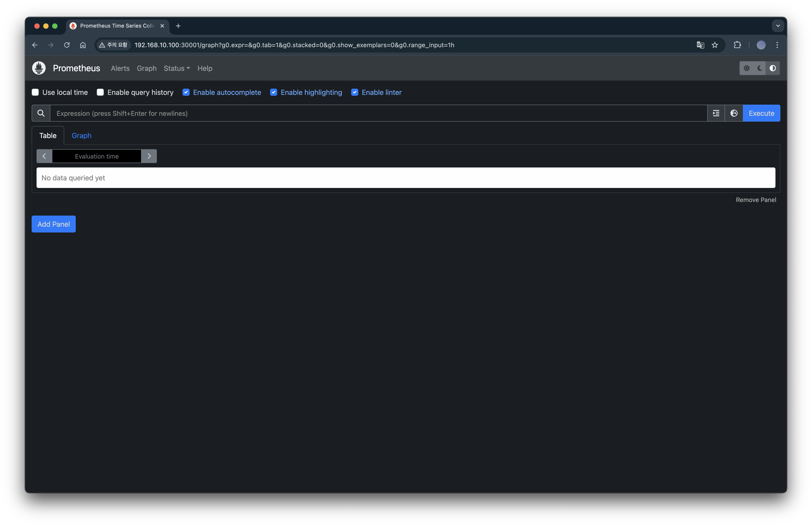
Task: Click the Prometheus flame logo
Action: point(39,68)
